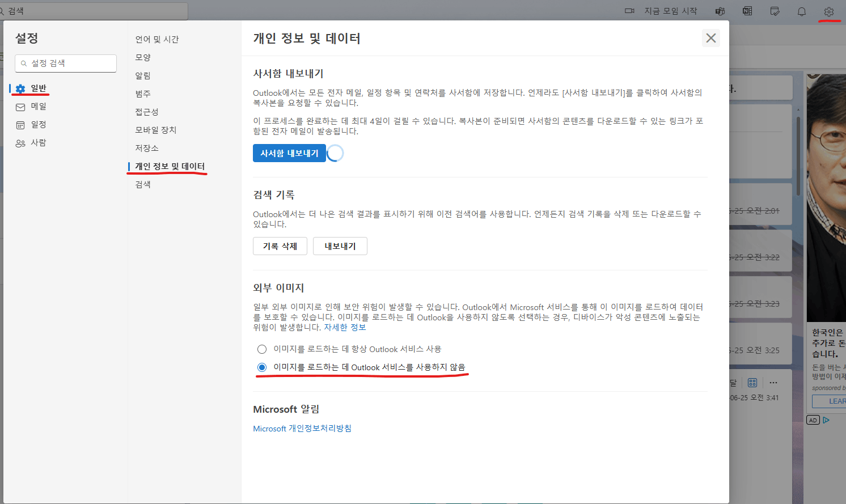The width and height of the screenshot is (846, 504).
Task: Select the 사람 settings category
Action: click(39, 142)
